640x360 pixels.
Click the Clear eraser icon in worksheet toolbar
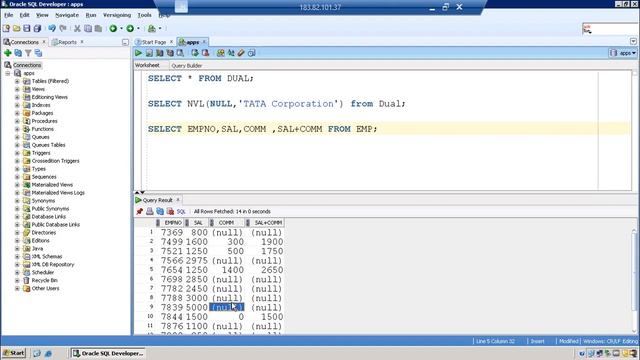(241, 53)
